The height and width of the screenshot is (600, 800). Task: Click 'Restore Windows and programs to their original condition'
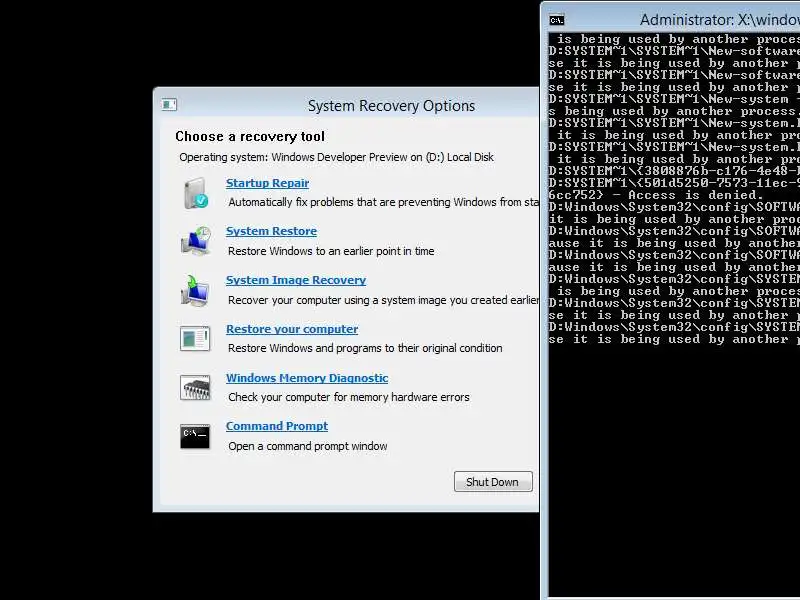(x=365, y=348)
